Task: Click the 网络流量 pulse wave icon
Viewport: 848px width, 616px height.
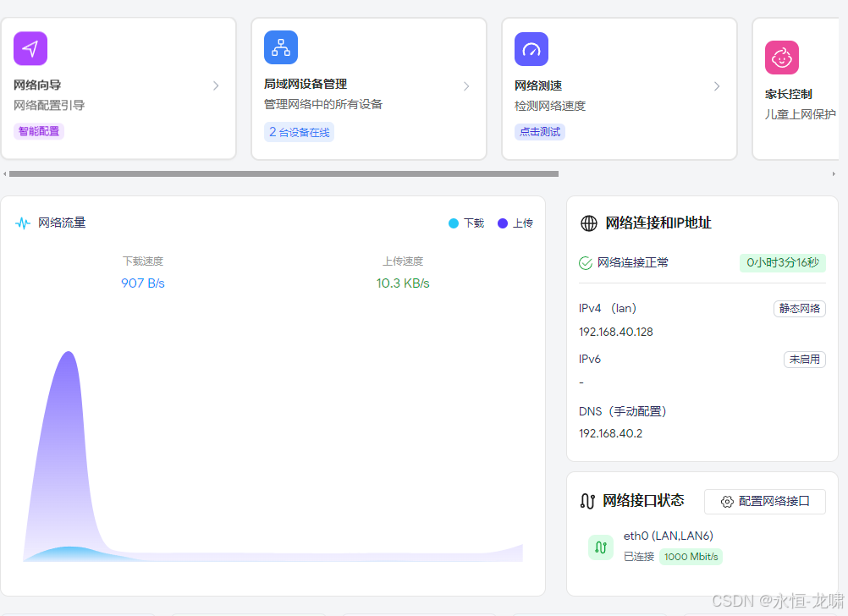Action: point(23,223)
